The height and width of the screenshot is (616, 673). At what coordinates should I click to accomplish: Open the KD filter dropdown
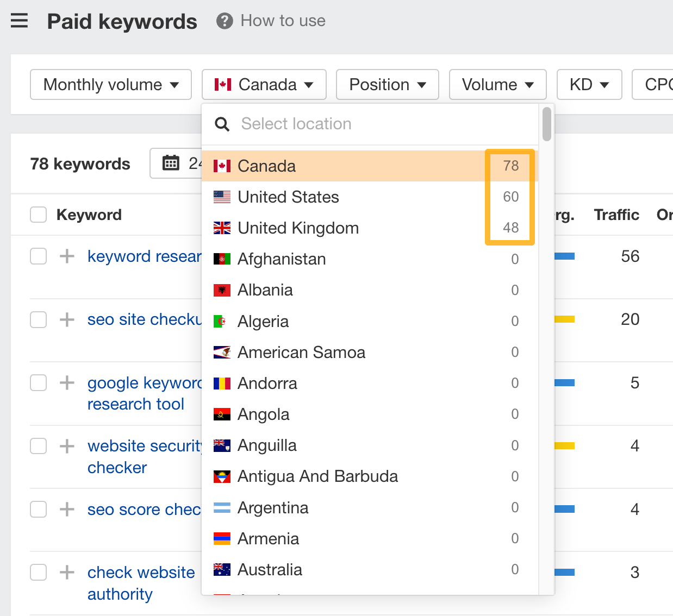(x=589, y=84)
